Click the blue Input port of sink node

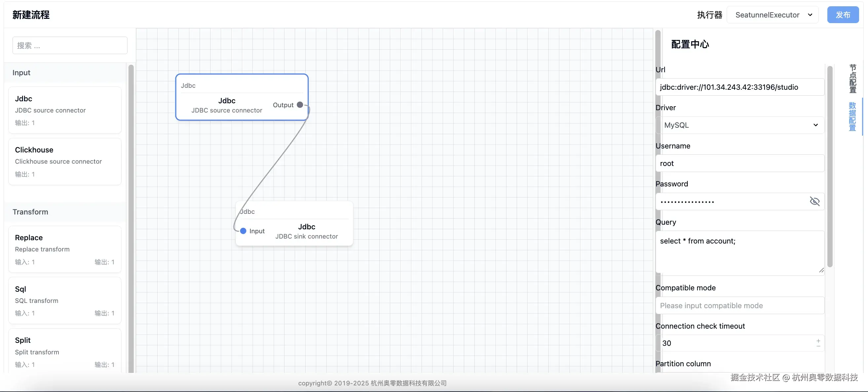243,231
